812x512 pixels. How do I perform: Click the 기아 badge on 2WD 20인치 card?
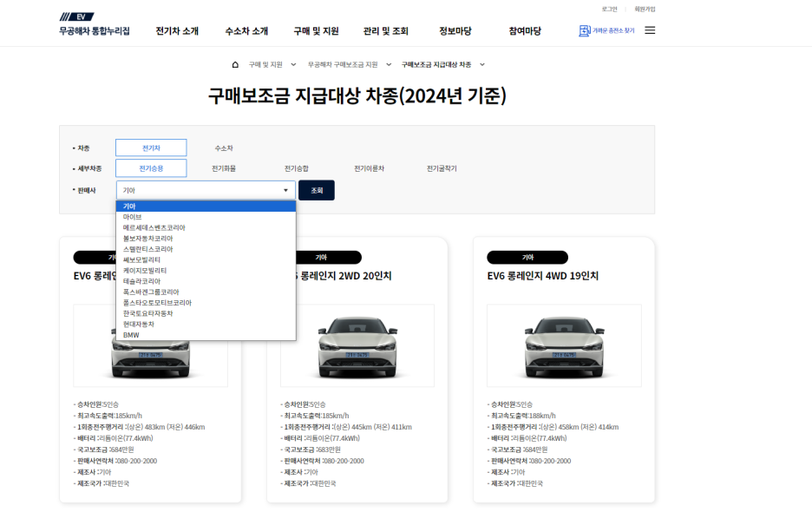[x=328, y=257]
